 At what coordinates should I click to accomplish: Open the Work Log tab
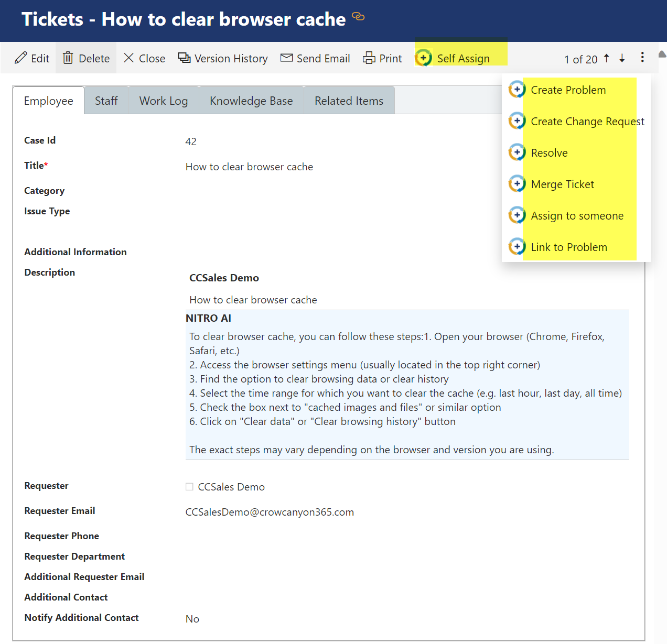164,101
